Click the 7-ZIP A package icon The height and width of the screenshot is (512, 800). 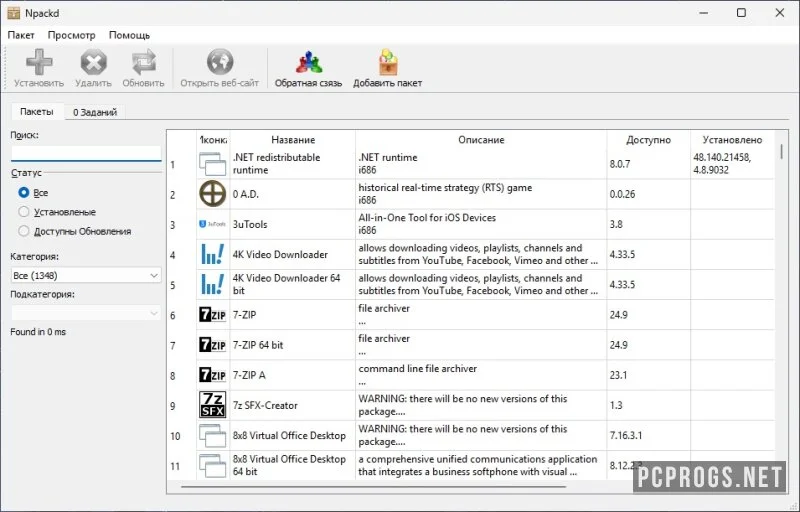pos(212,375)
